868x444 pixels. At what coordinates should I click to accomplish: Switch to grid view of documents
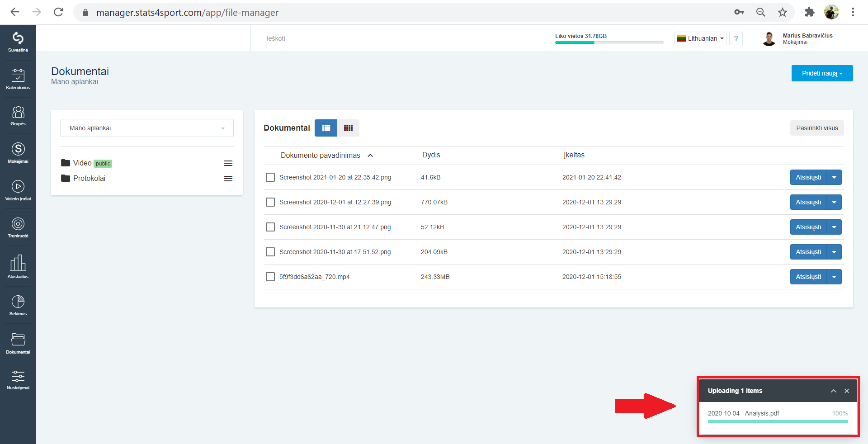(x=348, y=128)
